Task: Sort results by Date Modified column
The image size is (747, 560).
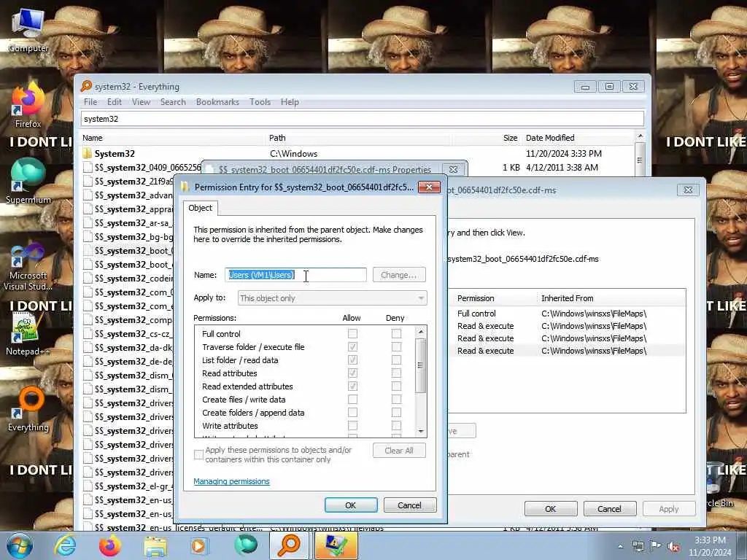Action: [x=578, y=138]
